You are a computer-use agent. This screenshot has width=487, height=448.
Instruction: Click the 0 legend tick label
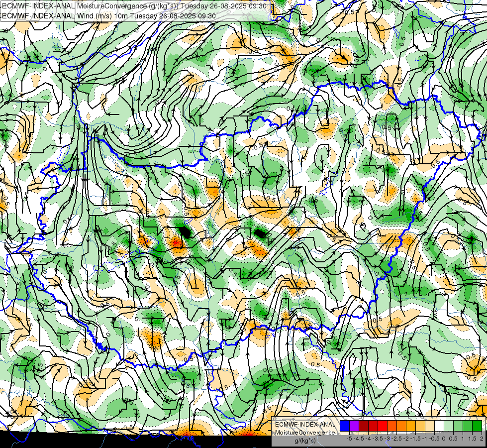[444, 439]
